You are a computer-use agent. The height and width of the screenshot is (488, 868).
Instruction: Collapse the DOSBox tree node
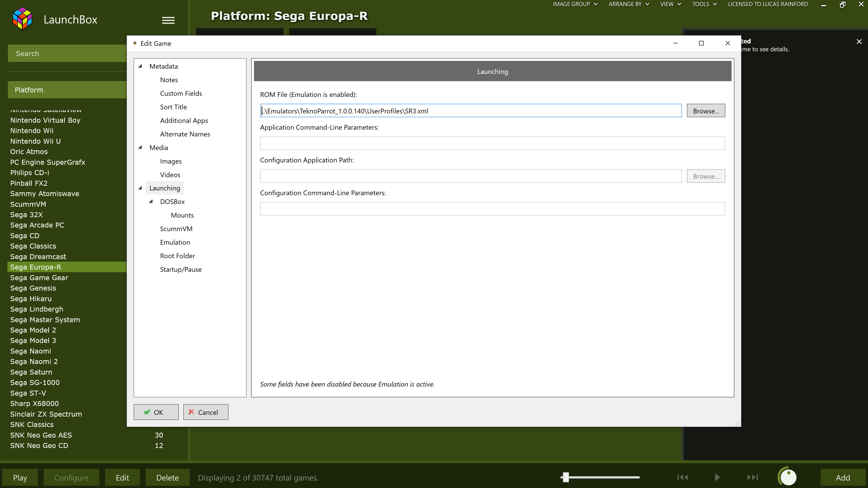click(x=151, y=201)
